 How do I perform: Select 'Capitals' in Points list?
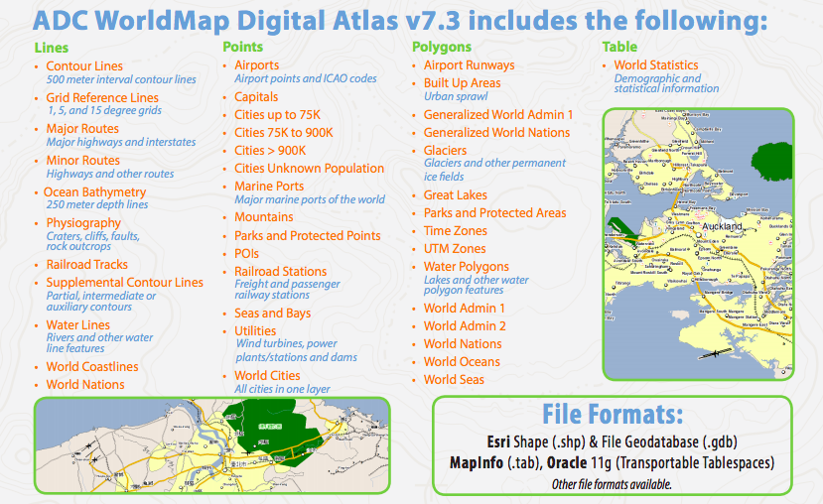pyautogui.click(x=256, y=96)
